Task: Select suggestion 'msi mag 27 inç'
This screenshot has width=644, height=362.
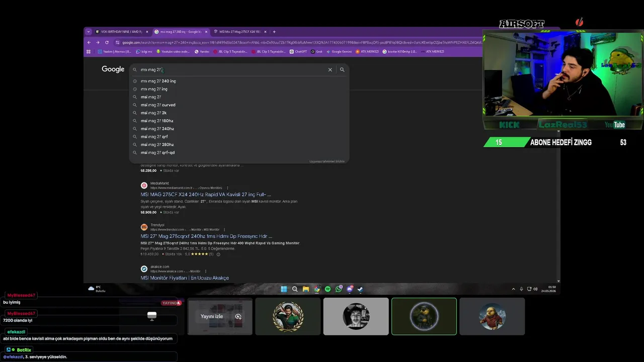Action: coord(239,89)
